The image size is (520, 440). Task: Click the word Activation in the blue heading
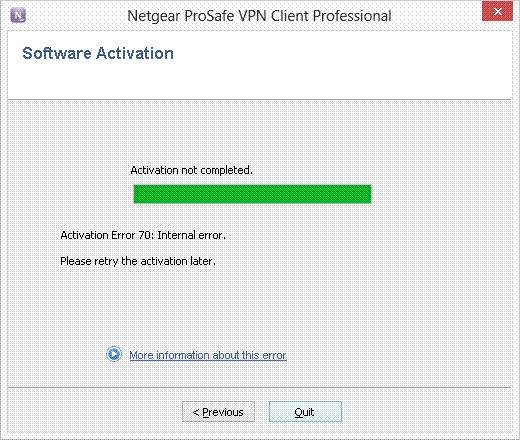click(x=135, y=53)
